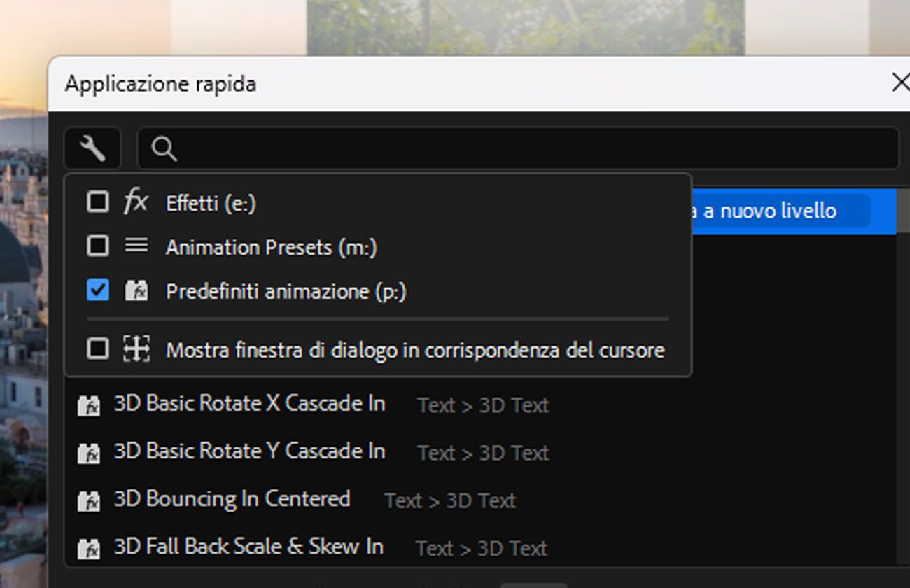Click the Predefiniti animazione preset icon
Screen dimensions: 910x588
point(136,290)
